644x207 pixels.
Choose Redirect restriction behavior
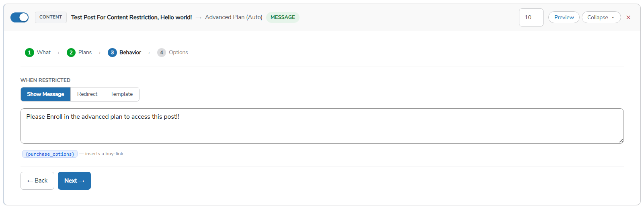(x=87, y=94)
